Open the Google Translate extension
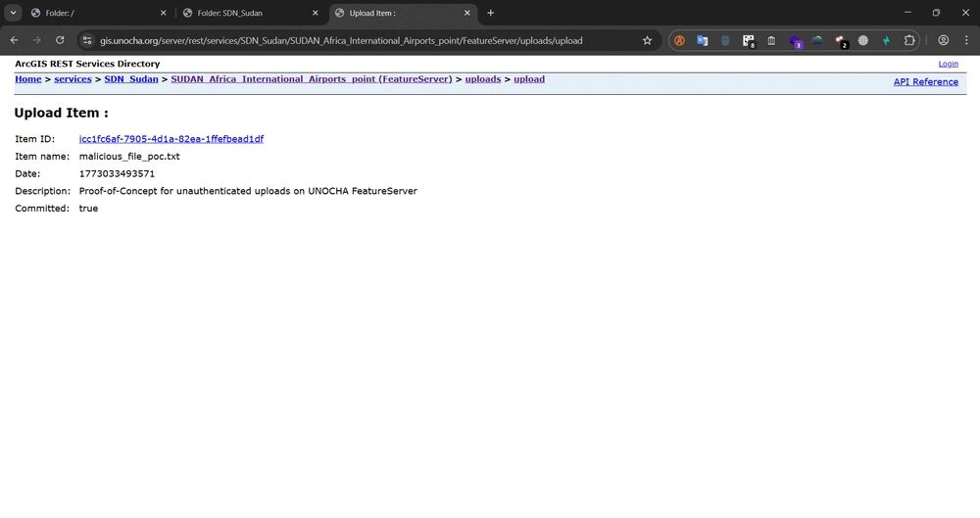 [703, 40]
